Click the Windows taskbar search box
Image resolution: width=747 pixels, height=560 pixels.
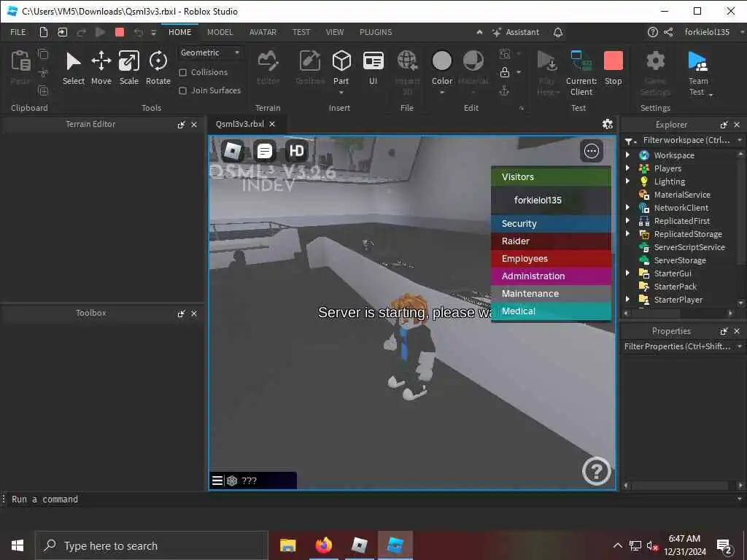(152, 545)
